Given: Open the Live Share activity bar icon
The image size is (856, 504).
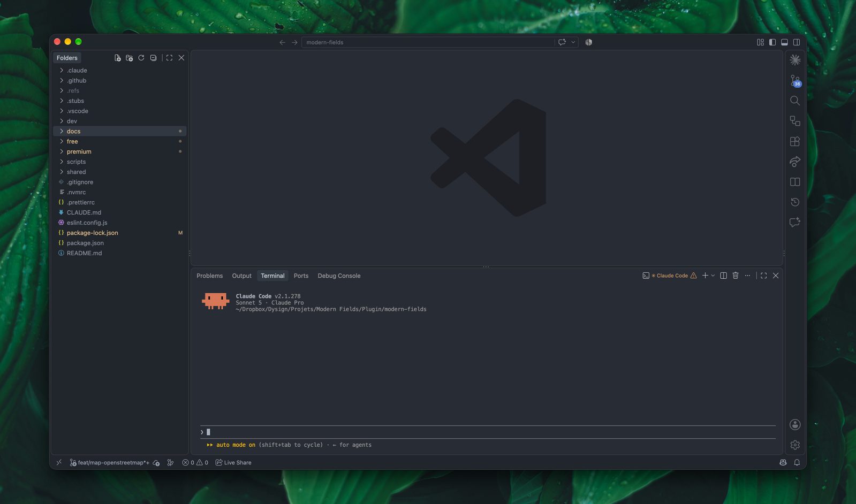Looking at the screenshot, I should (x=795, y=162).
